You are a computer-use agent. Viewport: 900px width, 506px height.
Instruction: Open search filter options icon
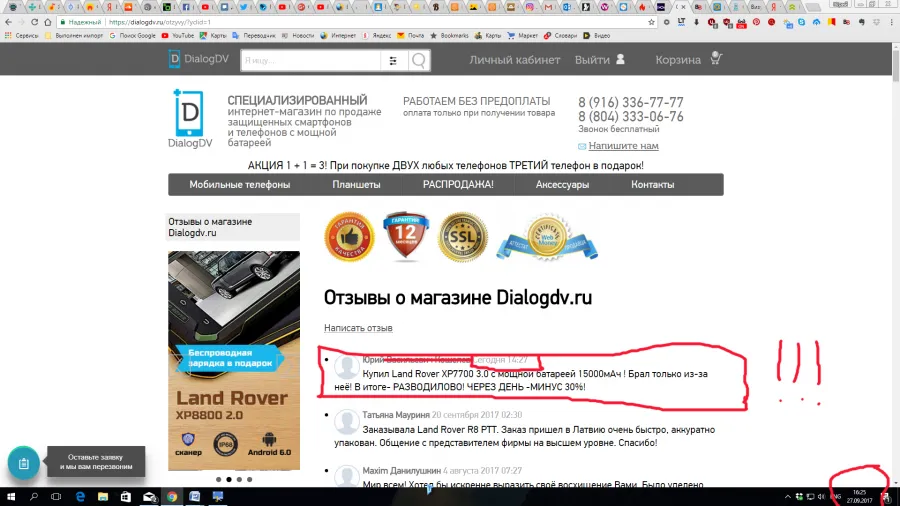coord(393,60)
